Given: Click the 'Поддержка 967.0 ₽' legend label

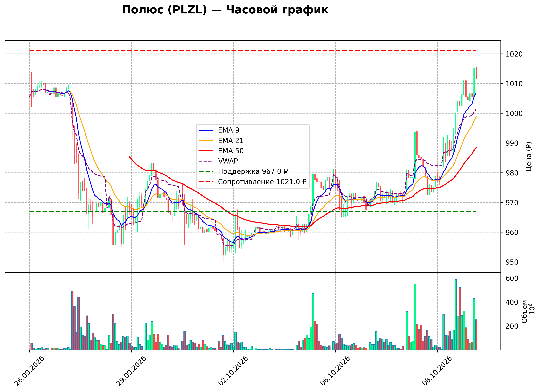Looking at the screenshot, I should tap(253, 172).
